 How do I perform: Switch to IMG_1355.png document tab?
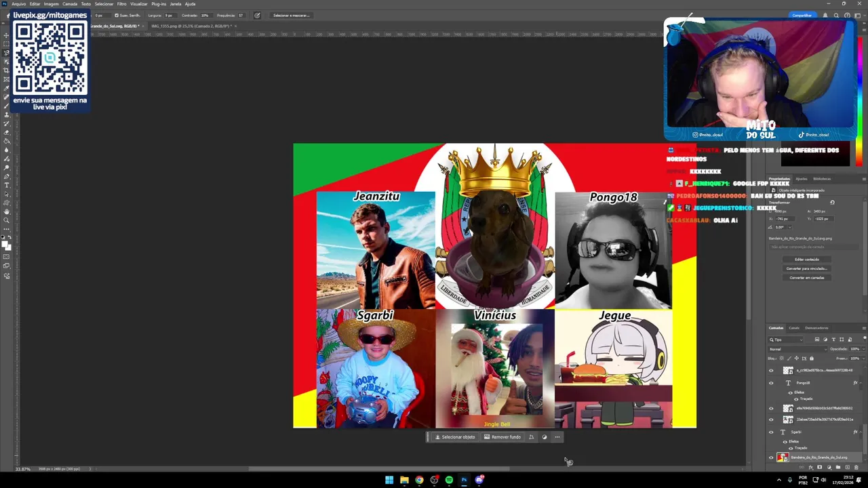point(191,26)
